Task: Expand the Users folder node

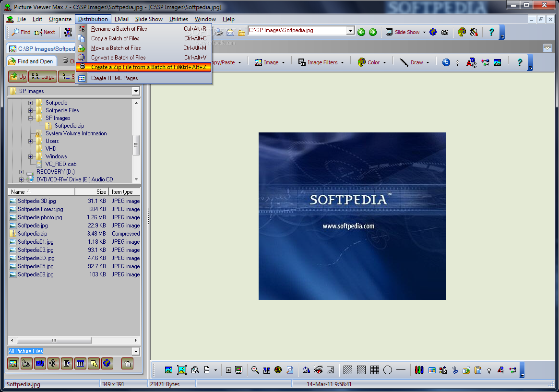Action: tap(30, 141)
